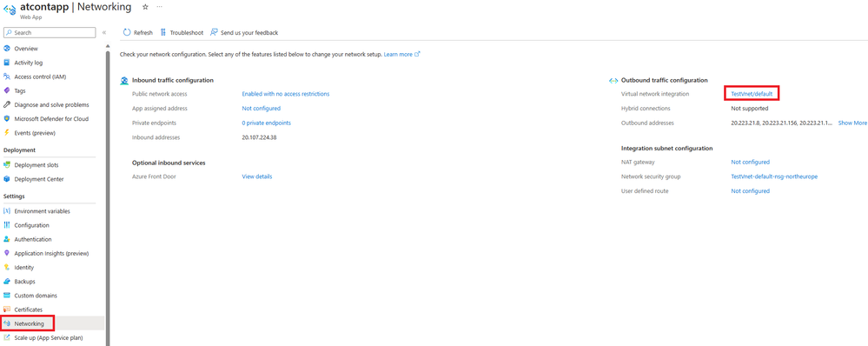Open the 0 private endpoints link
The height and width of the screenshot is (346, 868).
coord(266,123)
